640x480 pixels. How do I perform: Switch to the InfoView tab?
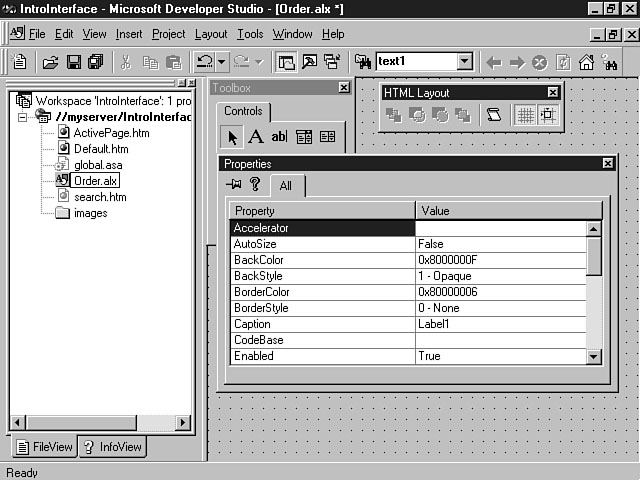coord(113,447)
